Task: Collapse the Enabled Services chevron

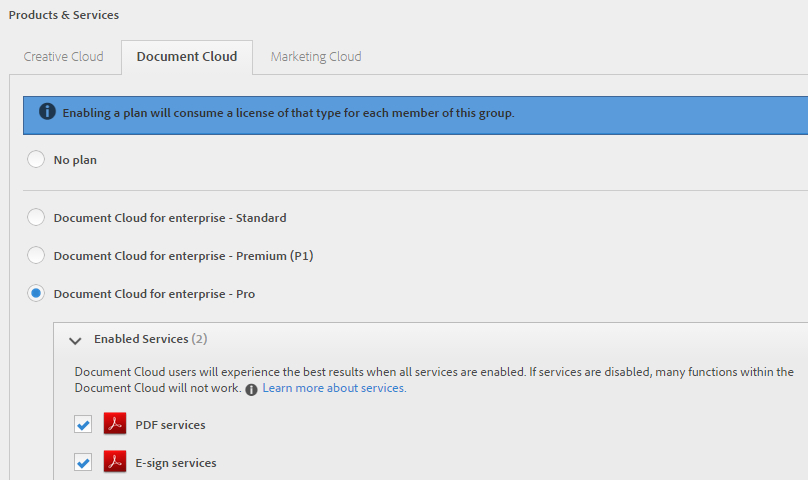Action: click(x=75, y=340)
